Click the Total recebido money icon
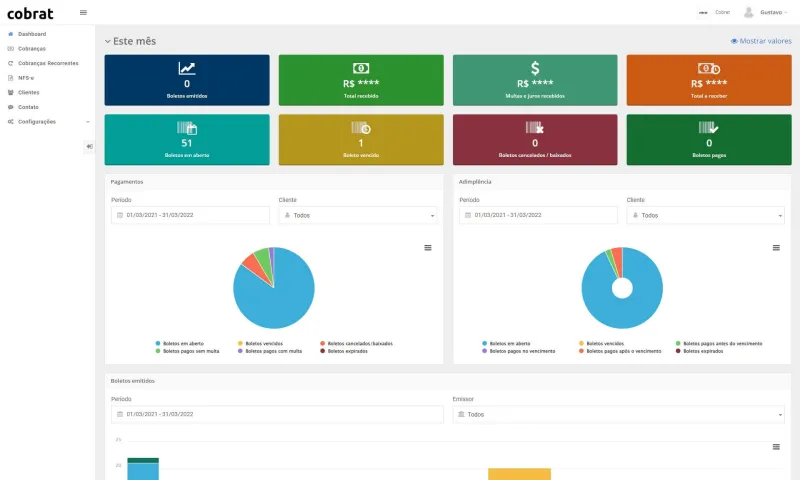The image size is (800, 480). click(361, 68)
